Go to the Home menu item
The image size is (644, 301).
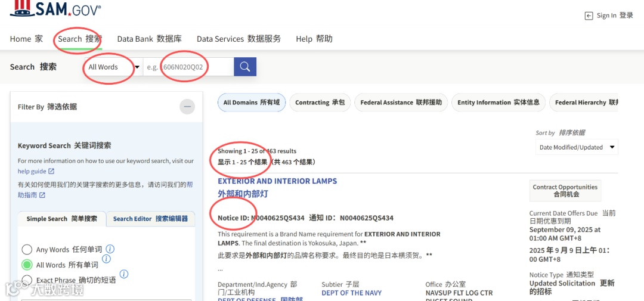pos(26,39)
